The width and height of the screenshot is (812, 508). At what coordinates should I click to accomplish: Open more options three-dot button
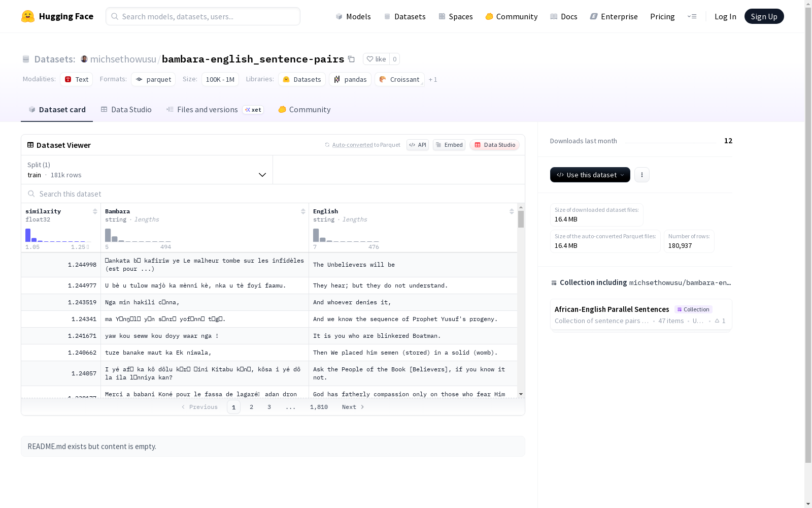pyautogui.click(x=642, y=175)
